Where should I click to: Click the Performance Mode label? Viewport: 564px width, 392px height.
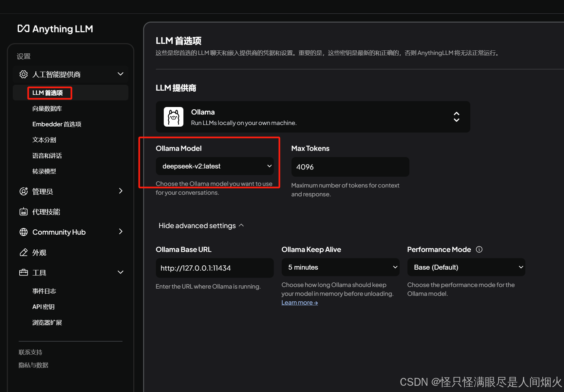pyautogui.click(x=439, y=249)
